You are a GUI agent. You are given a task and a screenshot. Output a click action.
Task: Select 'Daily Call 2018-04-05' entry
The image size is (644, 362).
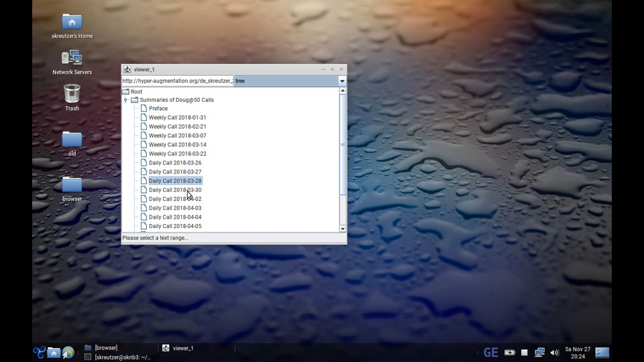[x=175, y=226]
